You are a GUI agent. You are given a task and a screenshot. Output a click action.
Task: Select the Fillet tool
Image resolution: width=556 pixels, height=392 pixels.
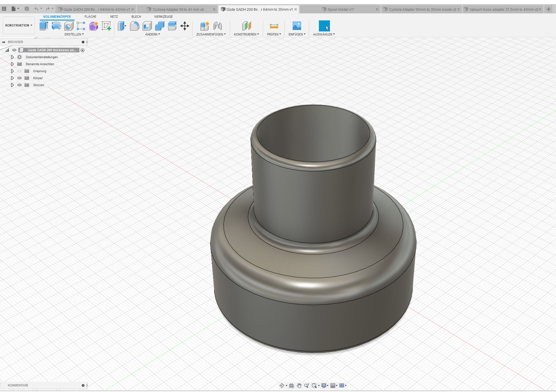point(134,26)
